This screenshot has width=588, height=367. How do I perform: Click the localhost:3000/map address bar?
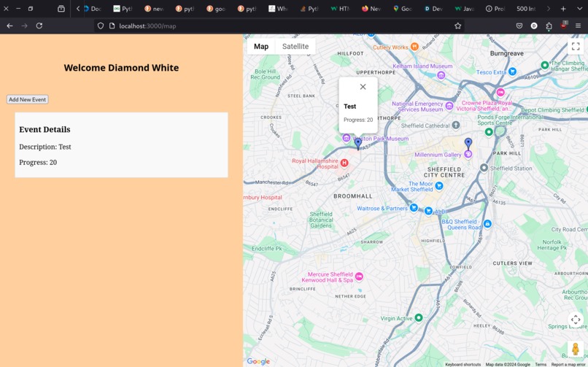point(277,26)
